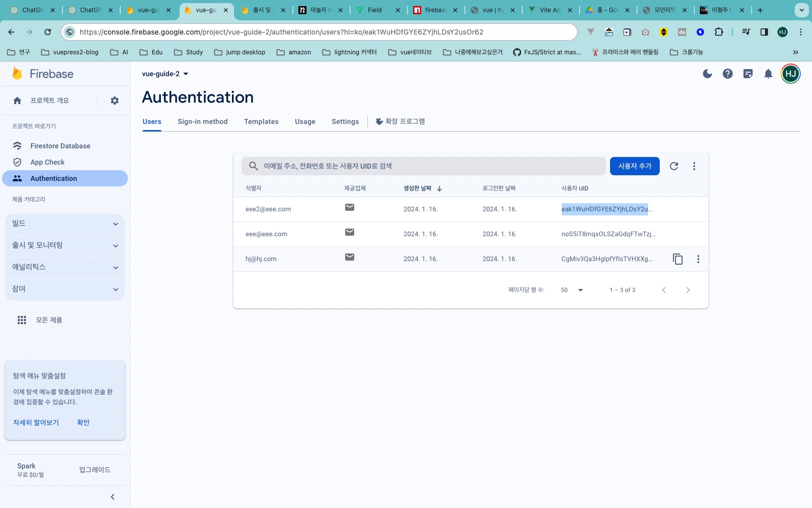Screen dimensions: 812x508
Task: Click email provider icon for eee@eee.com
Action: [x=350, y=232]
